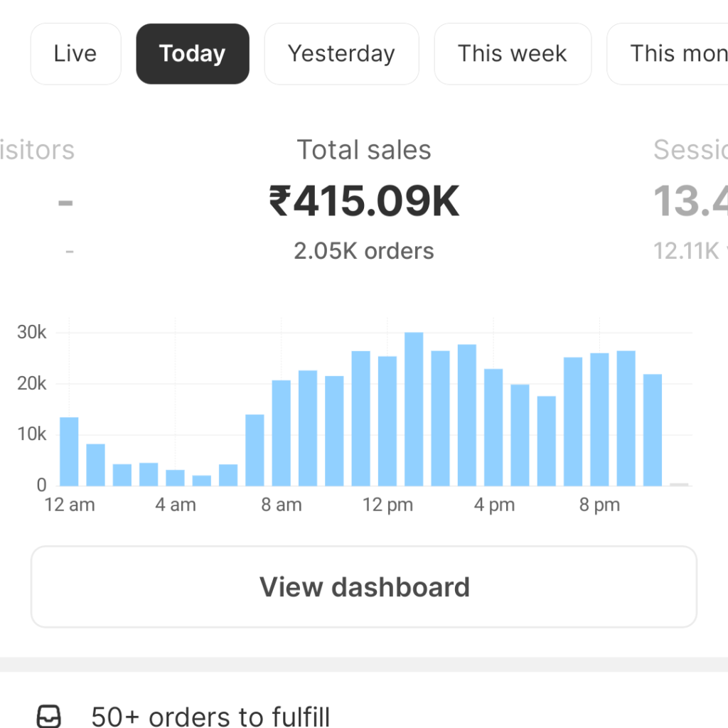728x728 pixels.
Task: Open the 50+ orders to fulfill link
Action: click(210, 716)
